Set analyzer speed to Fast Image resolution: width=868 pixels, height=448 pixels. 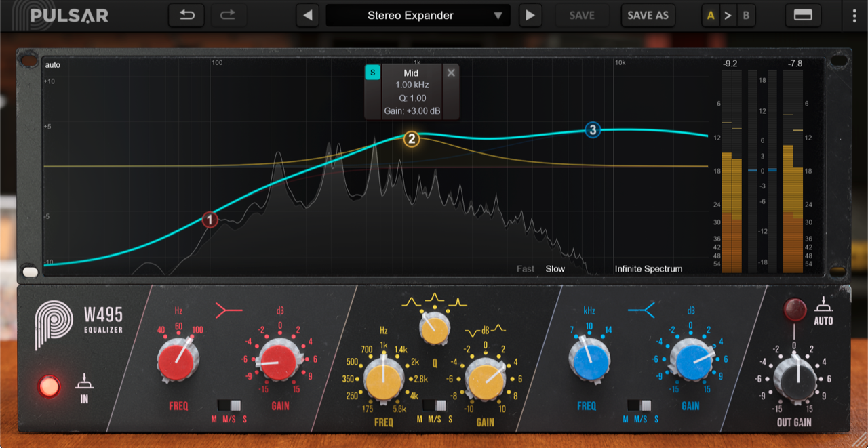point(525,268)
